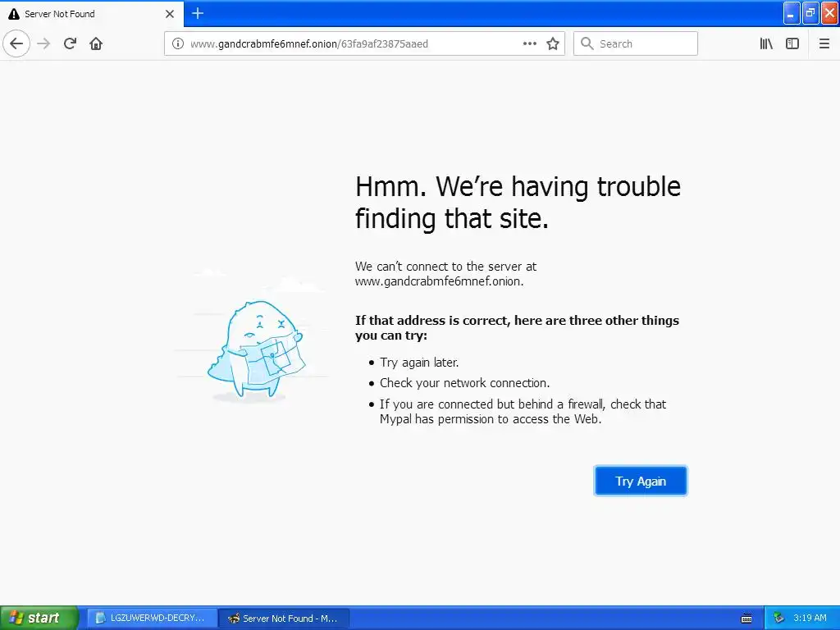Minimize the browser window
Image resolution: width=840 pixels, height=630 pixels.
coord(792,13)
